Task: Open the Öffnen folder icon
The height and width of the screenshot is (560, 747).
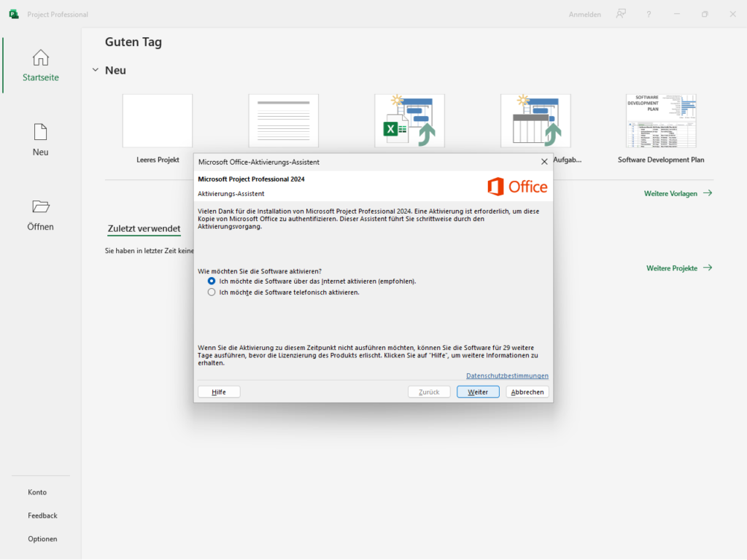Action: (x=41, y=206)
